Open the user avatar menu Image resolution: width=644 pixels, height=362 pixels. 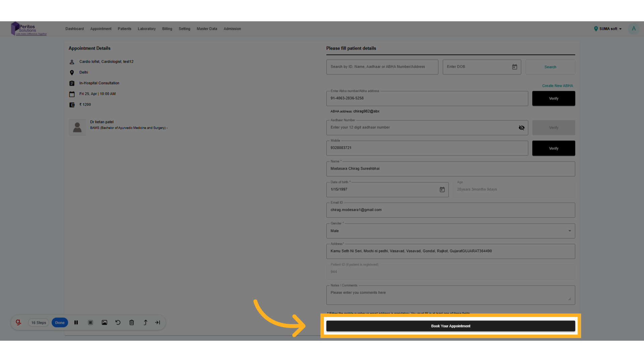pyautogui.click(x=634, y=29)
